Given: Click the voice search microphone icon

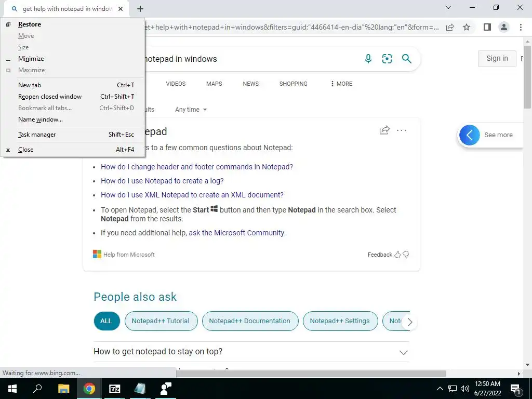Looking at the screenshot, I should (x=368, y=59).
